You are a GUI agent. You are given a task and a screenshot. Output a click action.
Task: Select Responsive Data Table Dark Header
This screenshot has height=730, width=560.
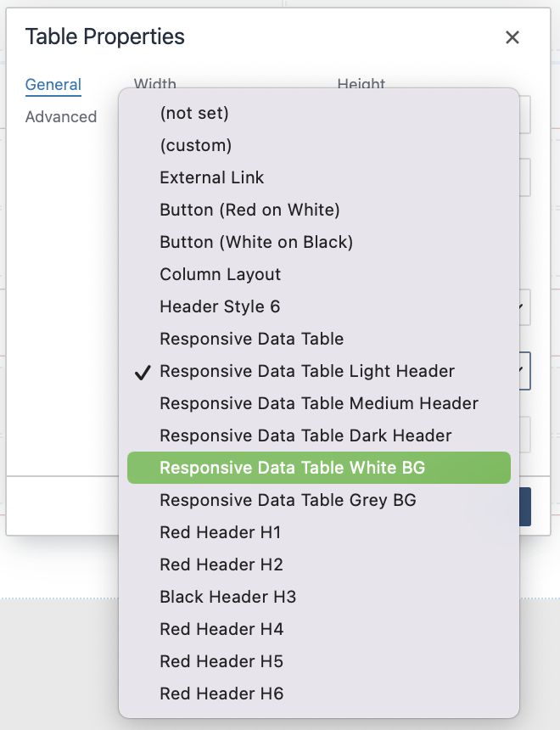click(x=305, y=435)
